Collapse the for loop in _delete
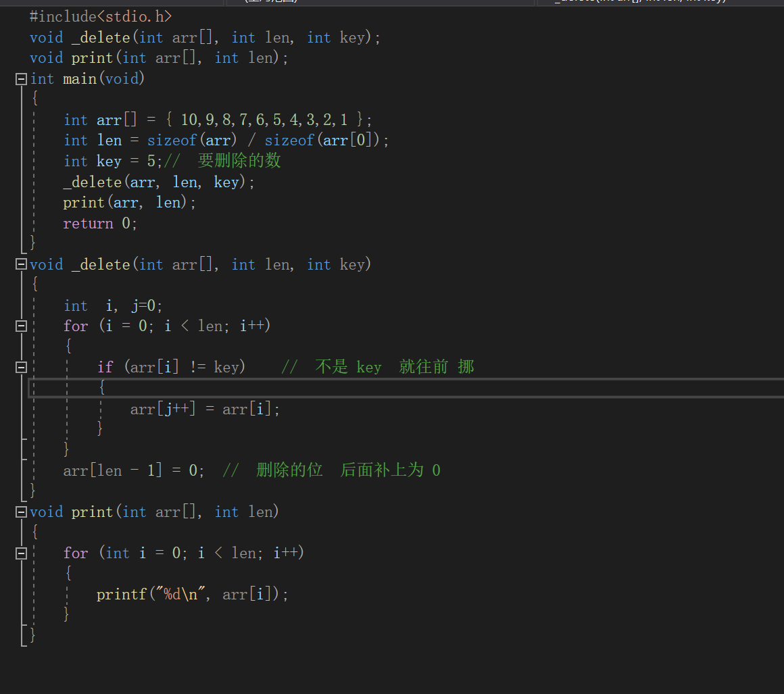This screenshot has height=694, width=784. tap(21, 326)
